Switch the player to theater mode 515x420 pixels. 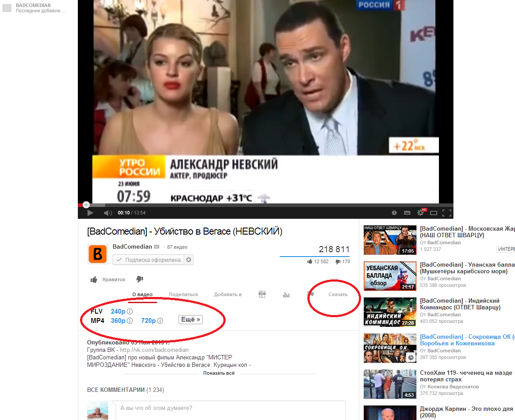pyautogui.click(x=434, y=213)
